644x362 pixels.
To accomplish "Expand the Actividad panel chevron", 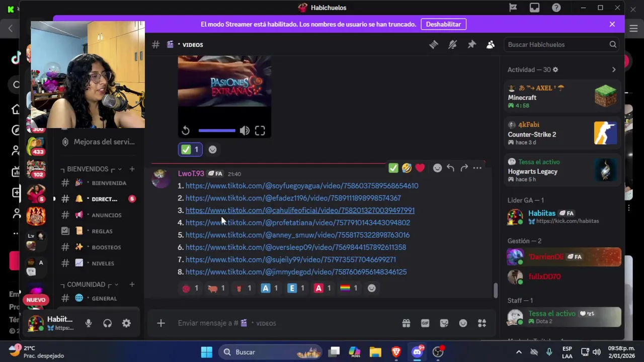I will (614, 70).
